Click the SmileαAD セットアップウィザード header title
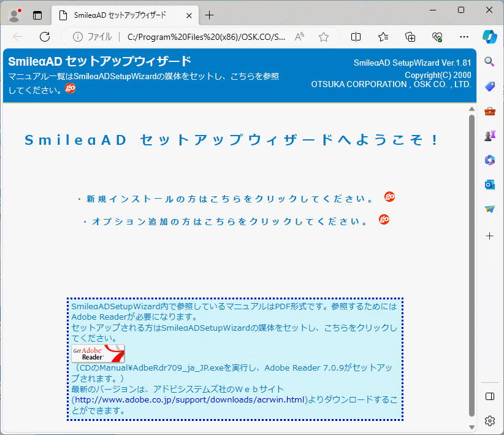Viewport: 504px width, 435px height. (x=100, y=61)
